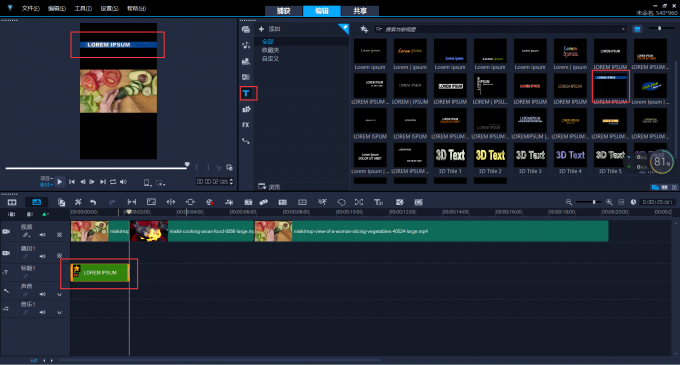
Task: Click the zoom in magnifier on timeline
Action: click(x=609, y=202)
